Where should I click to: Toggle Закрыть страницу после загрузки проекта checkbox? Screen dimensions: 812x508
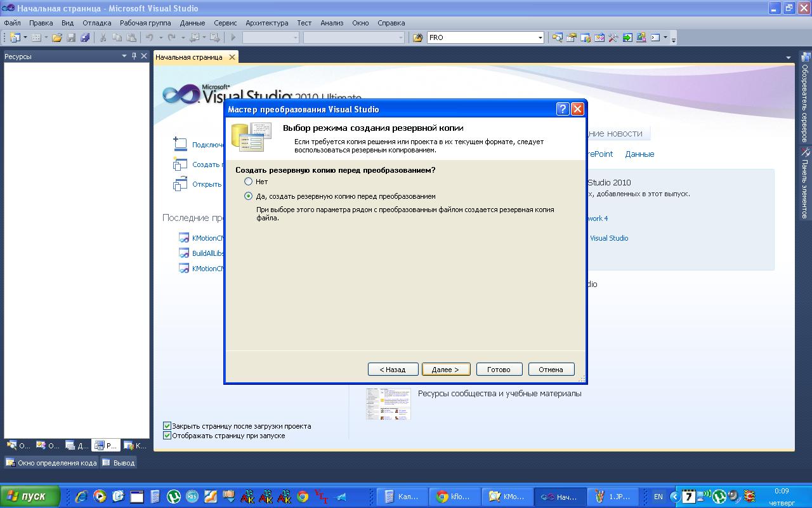(x=167, y=426)
